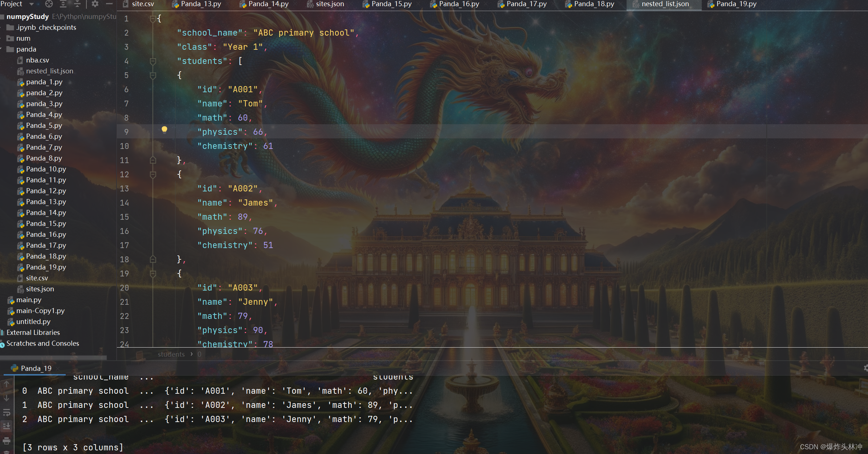Expand Scratches and Consoles node
This screenshot has width=868, height=454.
42,343
